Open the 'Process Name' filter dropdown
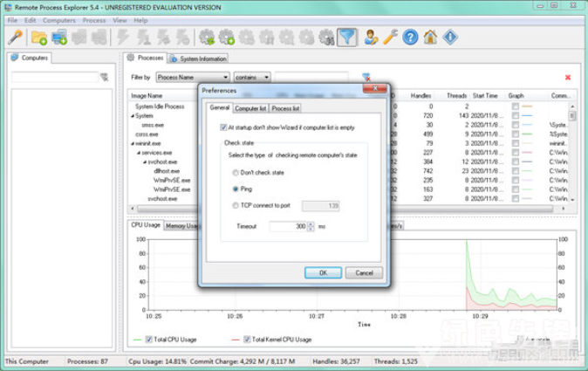This screenshot has width=588, height=371. pyautogui.click(x=193, y=78)
